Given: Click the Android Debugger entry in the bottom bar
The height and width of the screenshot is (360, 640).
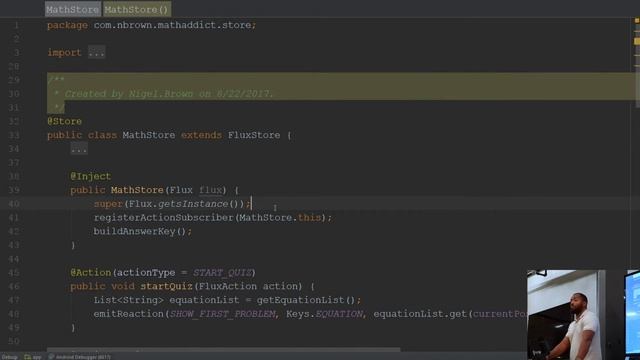Looking at the screenshot, I should coord(80,357).
